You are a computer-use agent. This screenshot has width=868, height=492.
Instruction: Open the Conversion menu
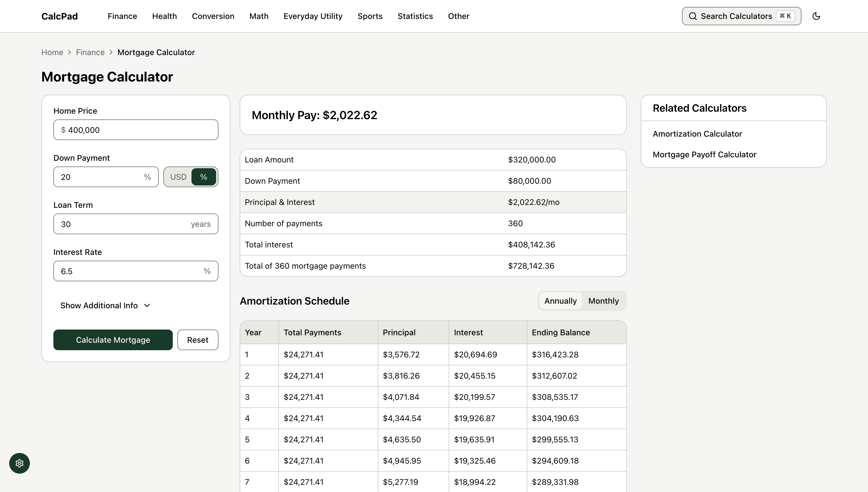coord(213,16)
